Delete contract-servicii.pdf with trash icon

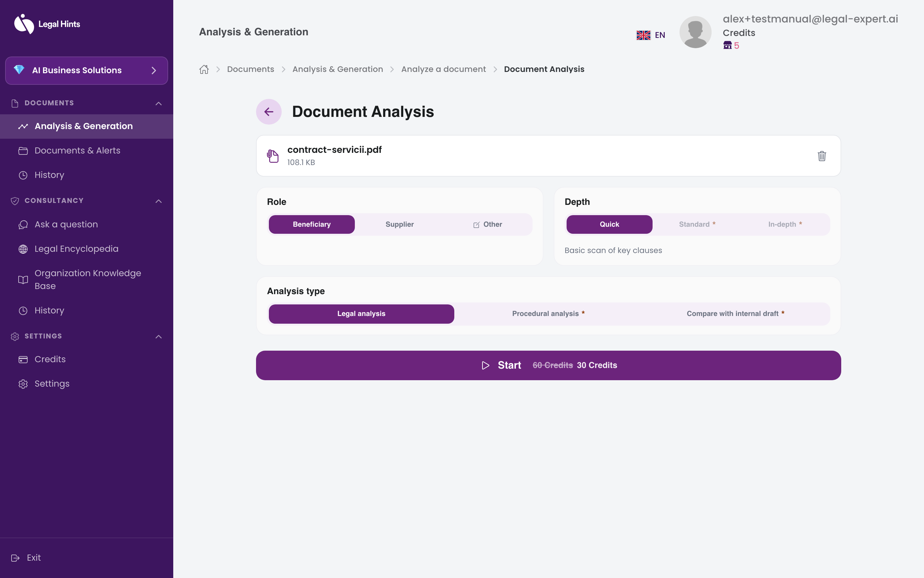tap(822, 156)
